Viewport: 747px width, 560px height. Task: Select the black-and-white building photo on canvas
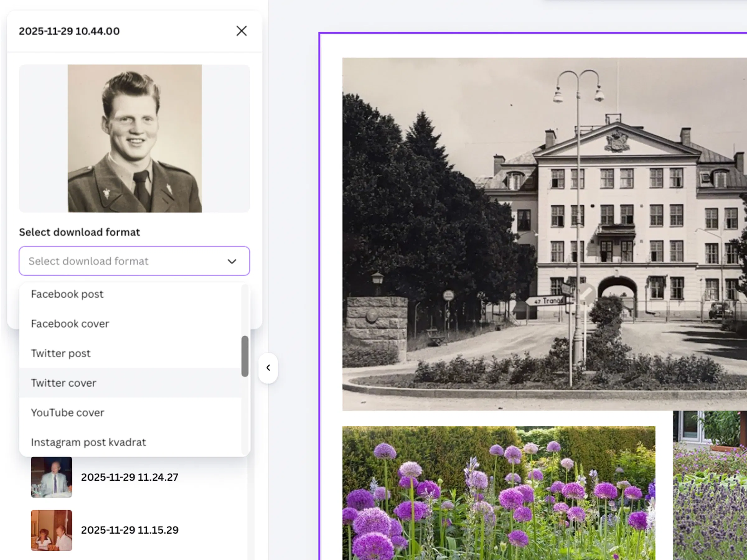[545, 234]
